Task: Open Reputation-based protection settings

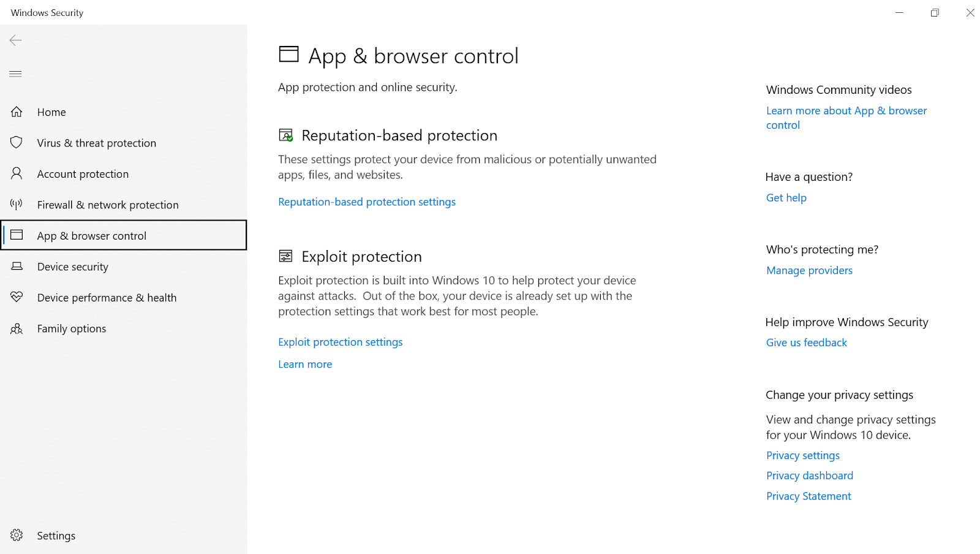Action: tap(366, 202)
